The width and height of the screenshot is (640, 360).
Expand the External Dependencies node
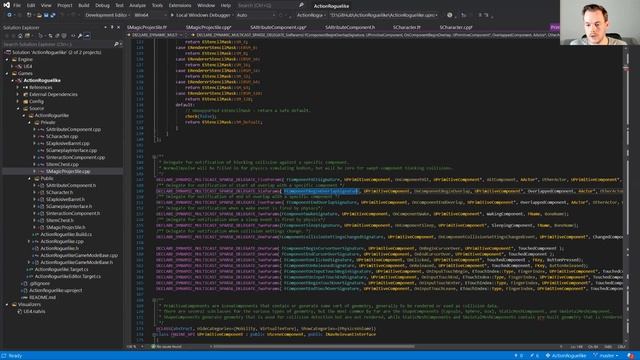click(18, 94)
